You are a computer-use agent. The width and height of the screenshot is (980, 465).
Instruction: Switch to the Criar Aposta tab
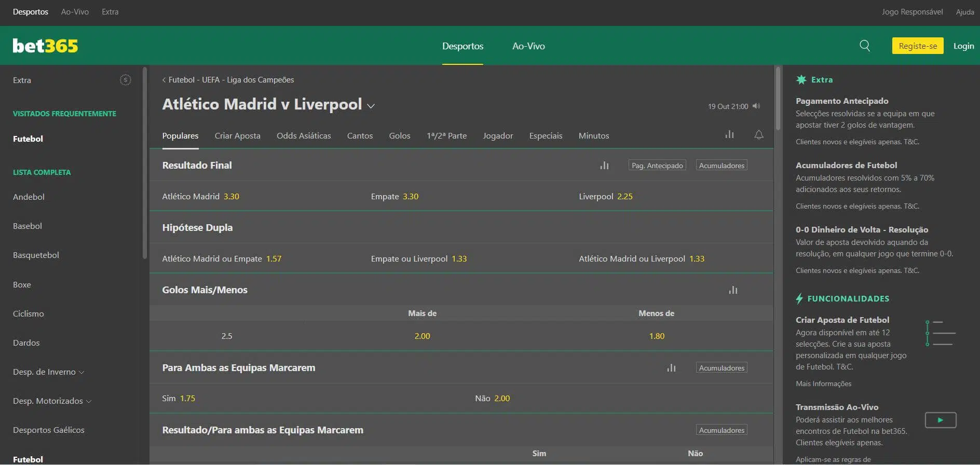click(237, 135)
